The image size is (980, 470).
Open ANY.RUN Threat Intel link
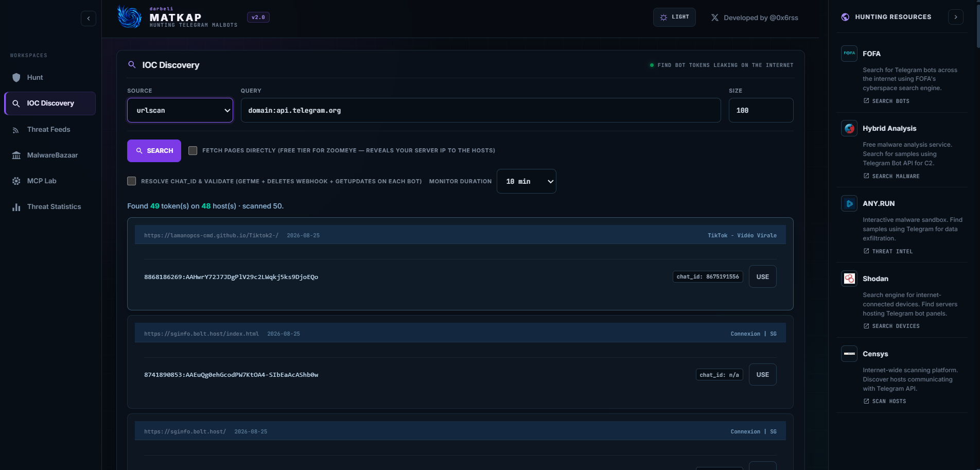(x=888, y=252)
